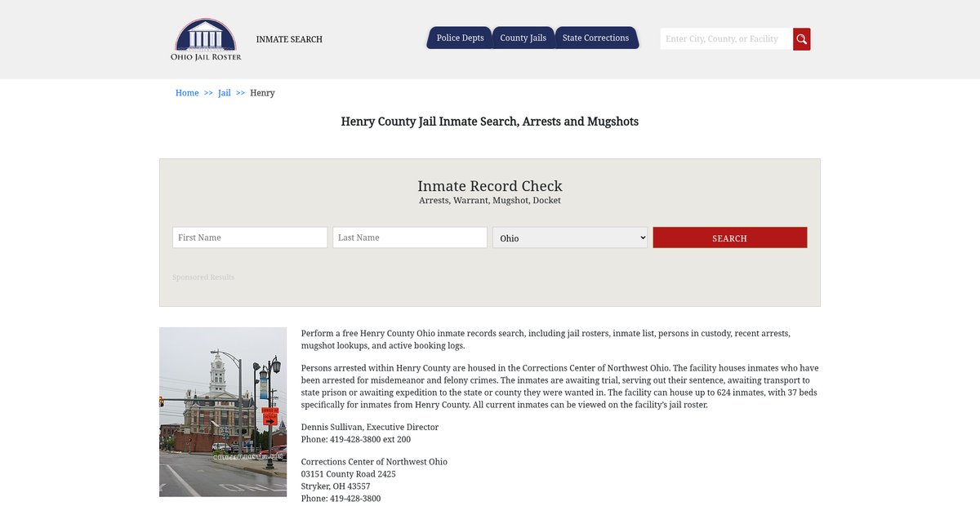Open the Inmate Search link
980x506 pixels.
point(289,39)
